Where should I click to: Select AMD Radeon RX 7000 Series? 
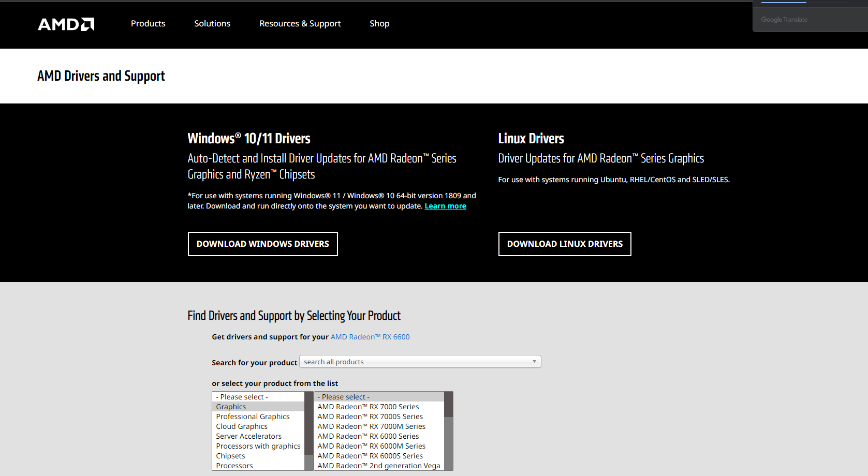[368, 407]
